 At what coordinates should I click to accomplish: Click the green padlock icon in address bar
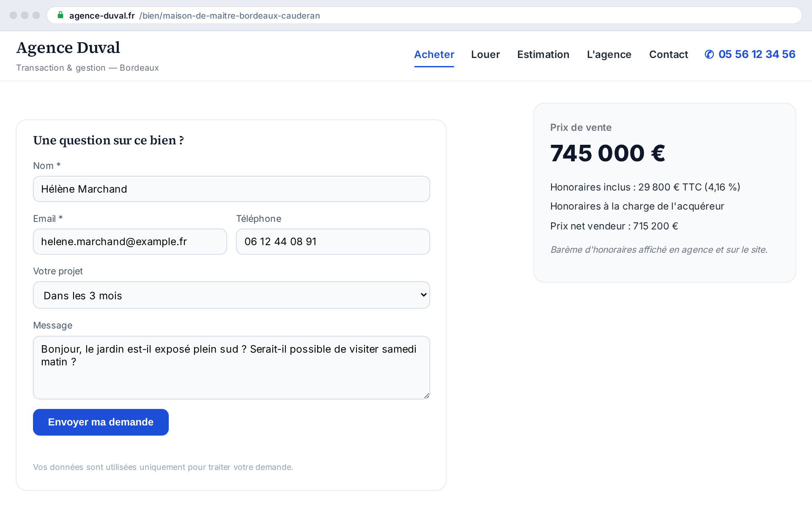(60, 15)
